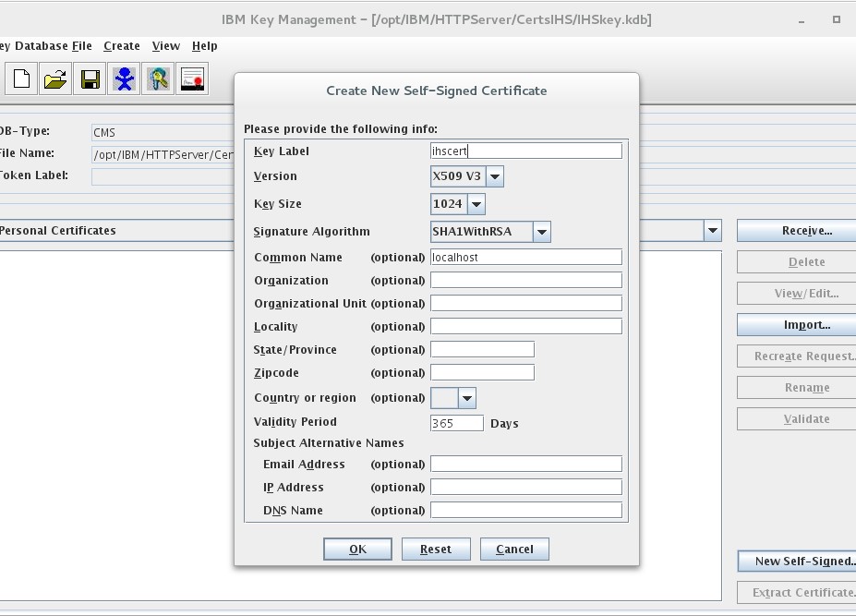Screen dimensions: 856x616
Task: Click the Key Label field containing ihscert
Action: [526, 151]
